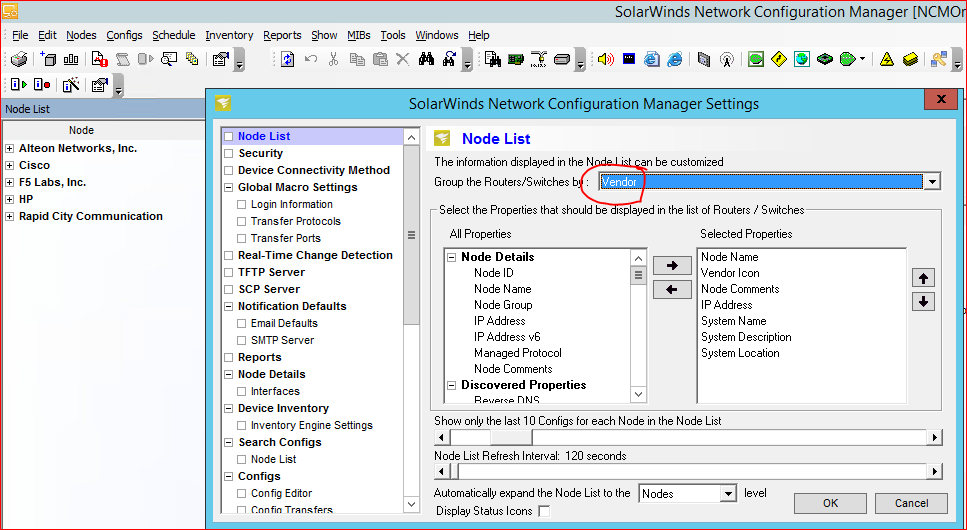Click the Cancel button
Screen dimensions: 967x530
[x=911, y=503]
